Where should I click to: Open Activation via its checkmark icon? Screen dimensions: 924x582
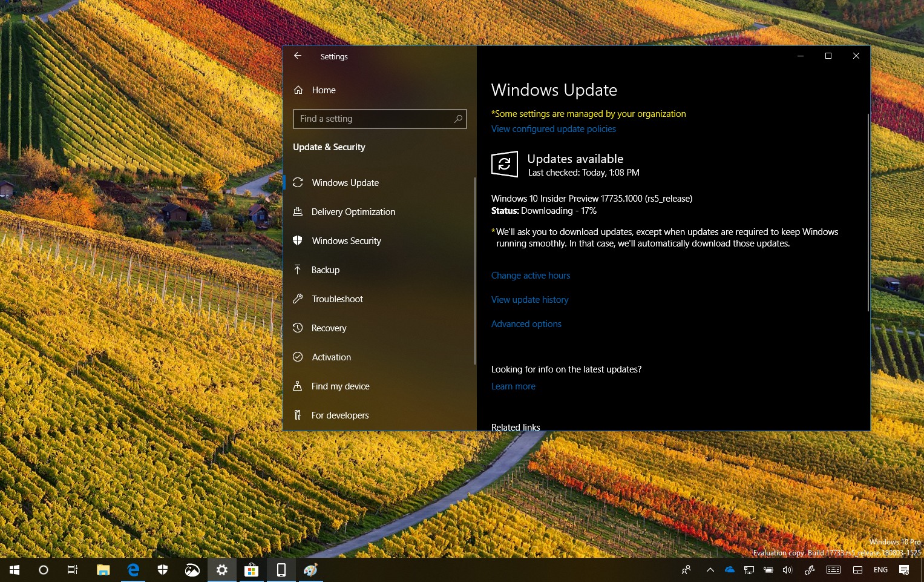coord(298,357)
